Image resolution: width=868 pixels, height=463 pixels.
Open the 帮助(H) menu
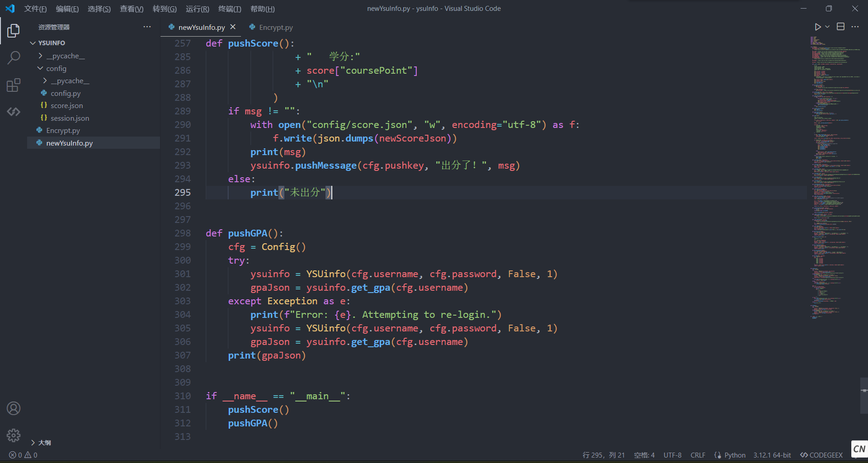click(x=263, y=9)
